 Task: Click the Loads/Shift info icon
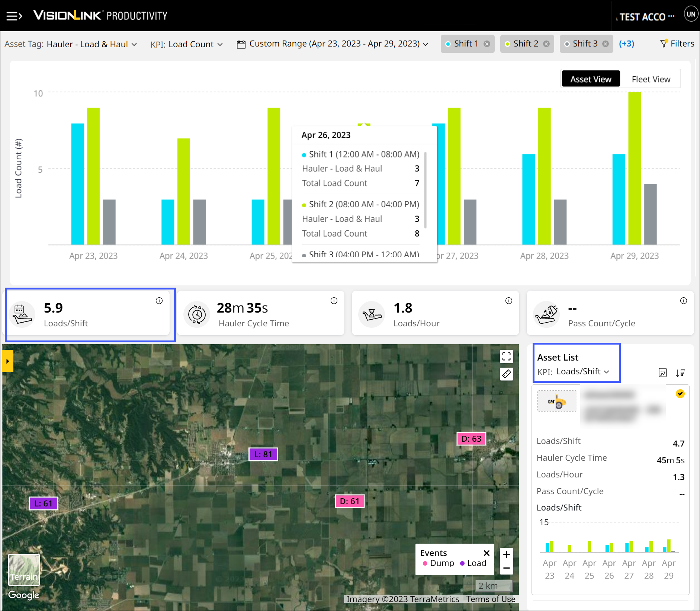click(x=159, y=301)
